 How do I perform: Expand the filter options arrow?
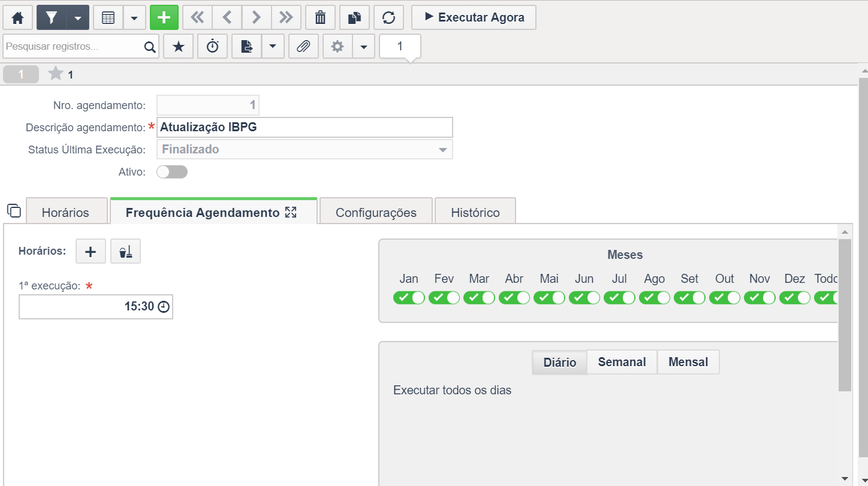point(78,18)
